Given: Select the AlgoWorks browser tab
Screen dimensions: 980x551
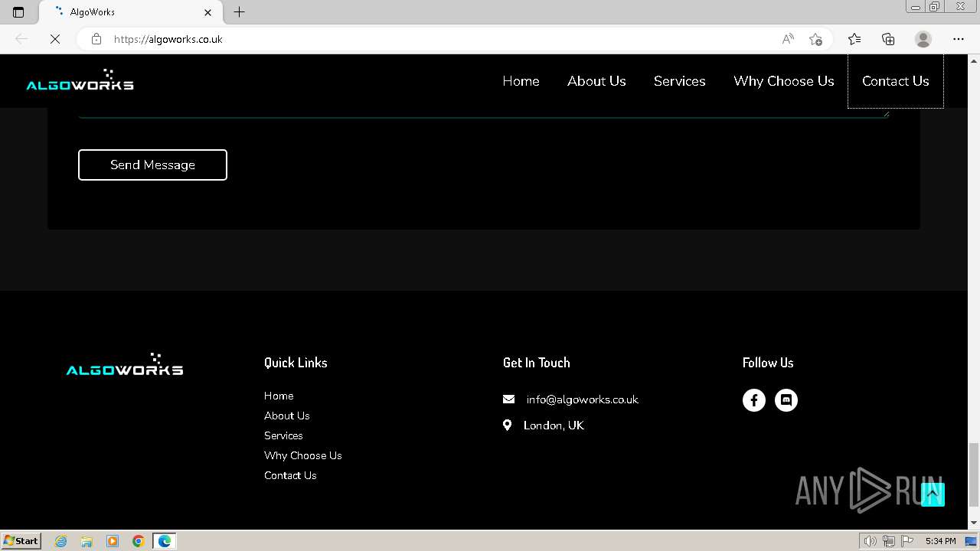Looking at the screenshot, I should [131, 12].
